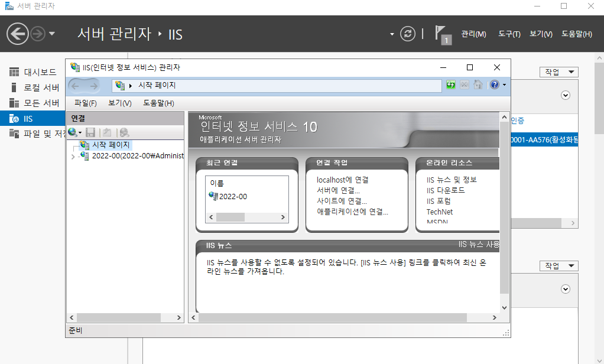Click the up folder icon in connections toolbar
This screenshot has width=604, height=364.
[107, 132]
